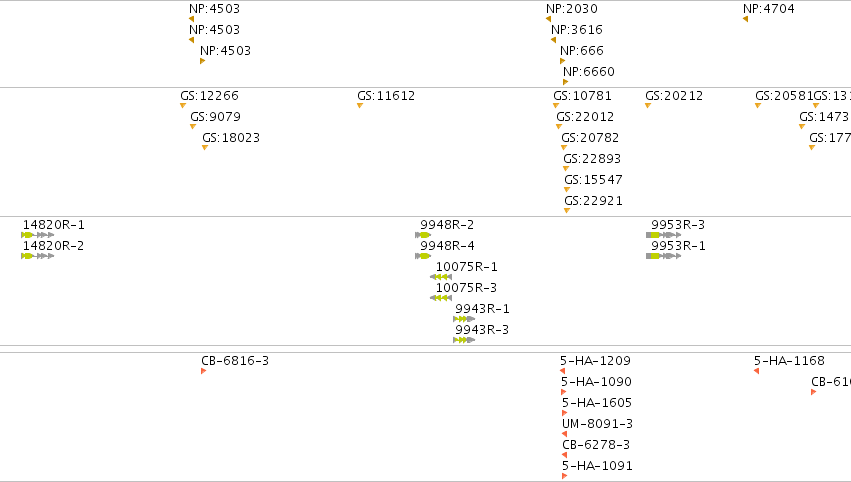This screenshot has width=851, height=482.
Task: Open the 9943R-3 label
Action: 482,330
